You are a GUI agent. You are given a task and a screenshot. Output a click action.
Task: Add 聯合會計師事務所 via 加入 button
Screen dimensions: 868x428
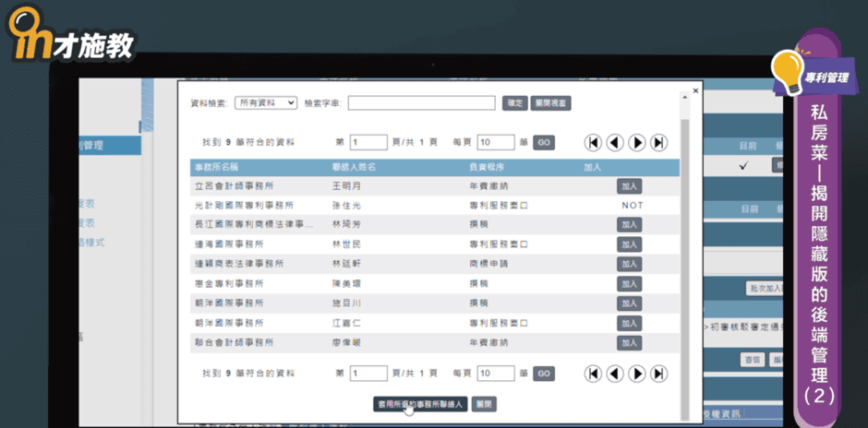630,342
